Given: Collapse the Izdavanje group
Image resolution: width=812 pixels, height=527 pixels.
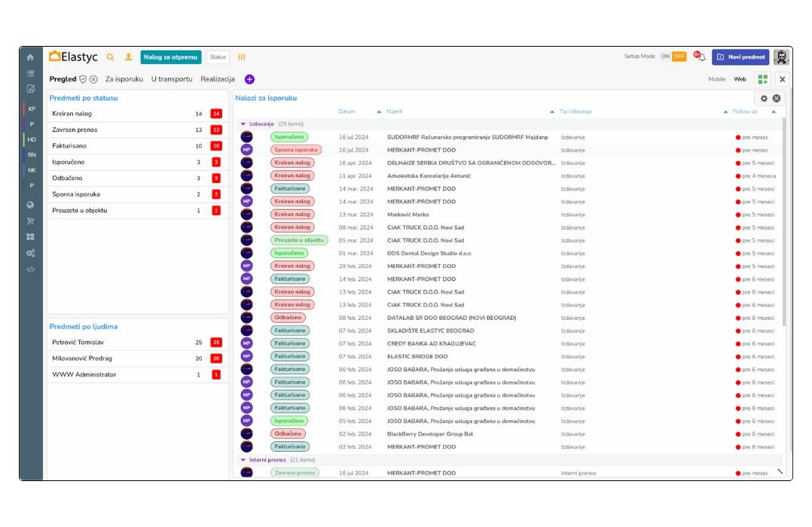Looking at the screenshot, I should click(x=243, y=123).
